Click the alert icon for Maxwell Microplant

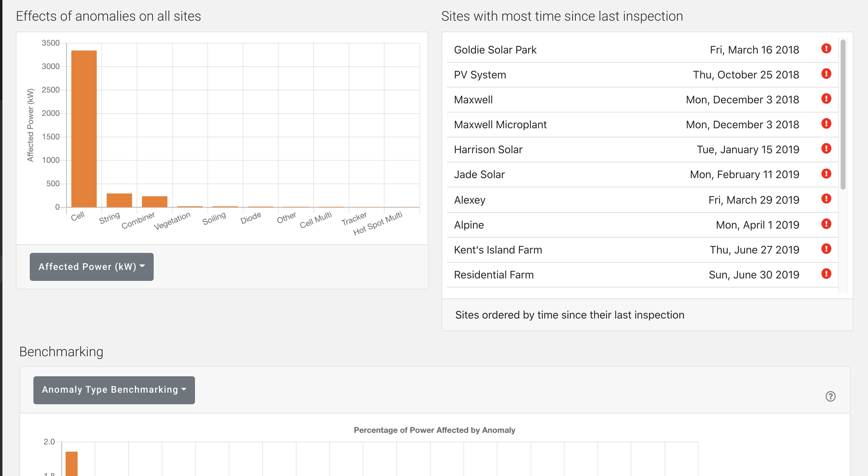[826, 123]
